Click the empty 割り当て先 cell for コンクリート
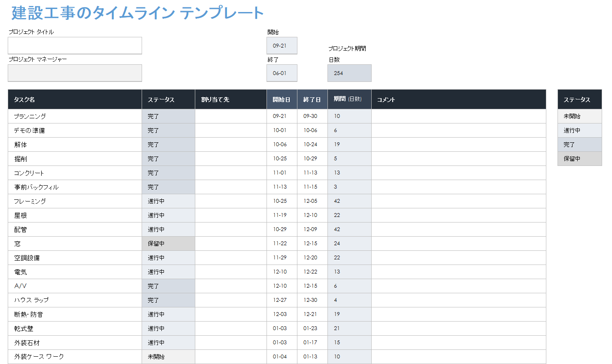612x364 pixels. (x=231, y=173)
